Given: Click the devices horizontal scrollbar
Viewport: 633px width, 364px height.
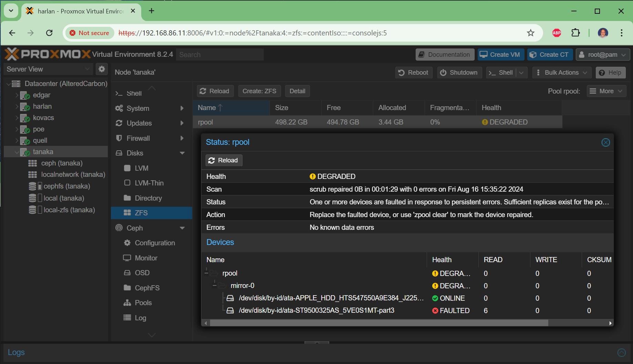Looking at the screenshot, I should point(379,323).
